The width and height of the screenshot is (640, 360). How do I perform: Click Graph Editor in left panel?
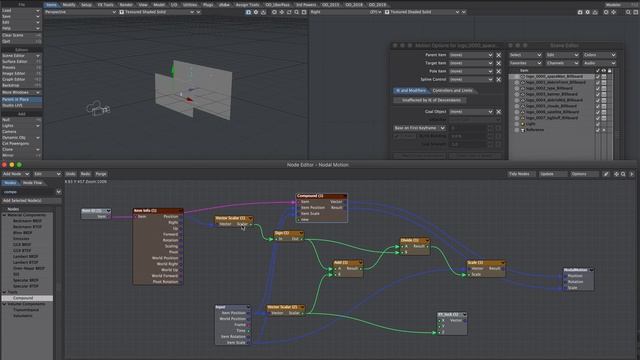21,80
